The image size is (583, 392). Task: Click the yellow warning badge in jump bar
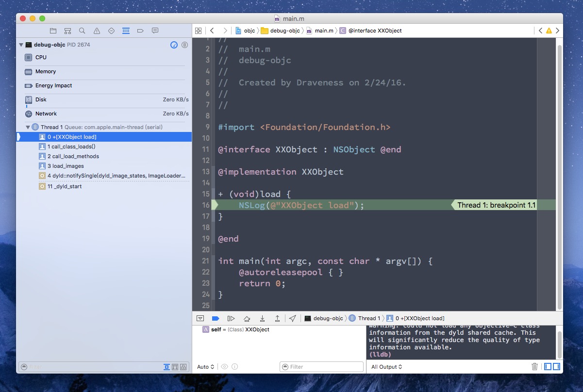coord(548,30)
